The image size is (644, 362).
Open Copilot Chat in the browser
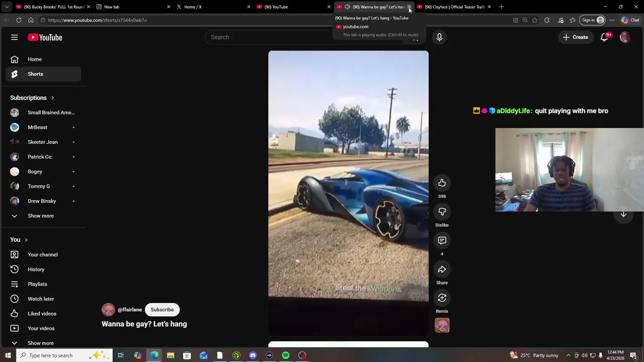tap(630, 20)
